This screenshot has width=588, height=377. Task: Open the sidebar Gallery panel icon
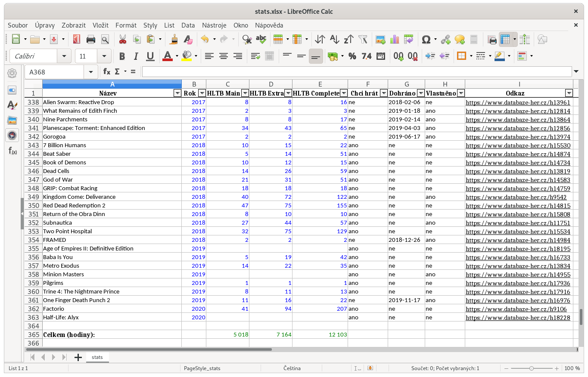[12, 121]
